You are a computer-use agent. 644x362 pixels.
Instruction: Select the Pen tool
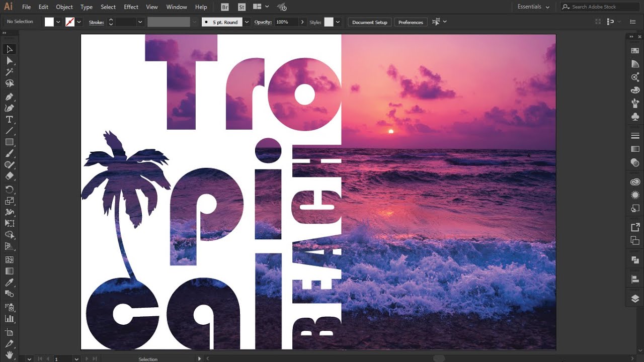pos(9,97)
